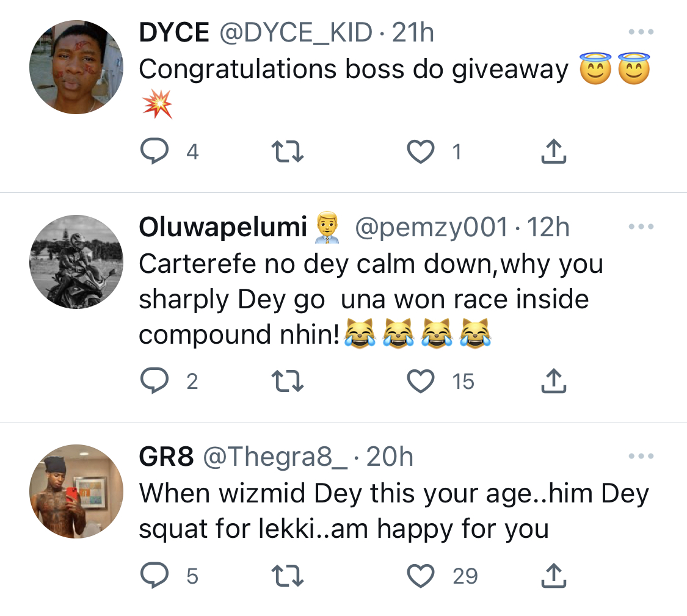
Task: Like the tweet from DYCE_KID
Action: (x=421, y=151)
